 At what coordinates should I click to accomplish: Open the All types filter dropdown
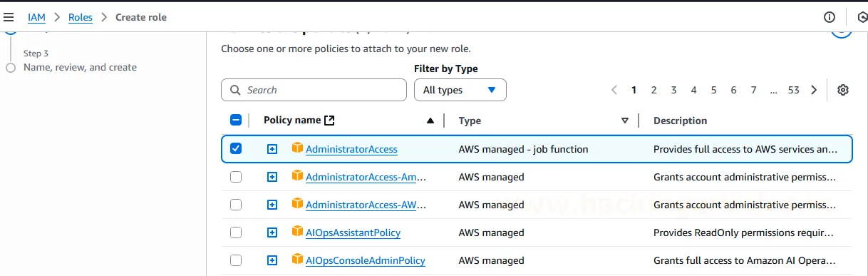pos(460,90)
